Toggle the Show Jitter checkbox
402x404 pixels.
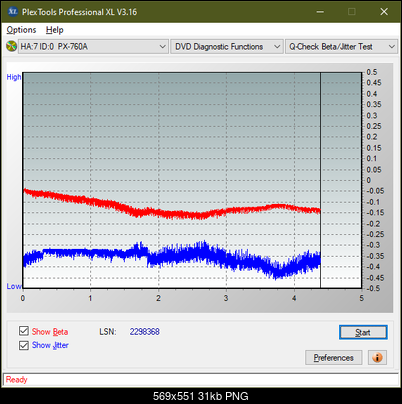[x=24, y=345]
